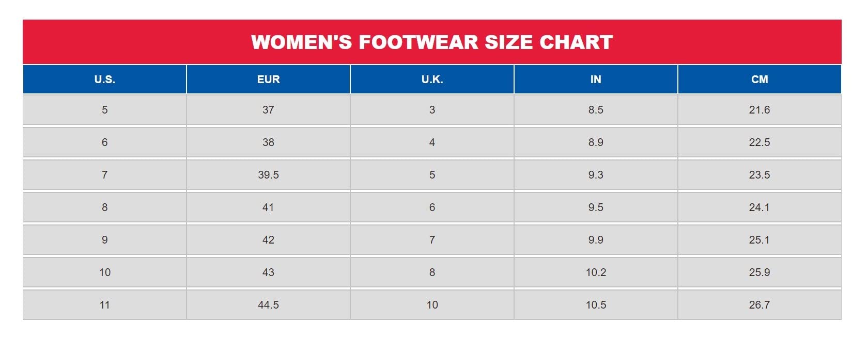Select U.K. size 10 cell

point(432,305)
